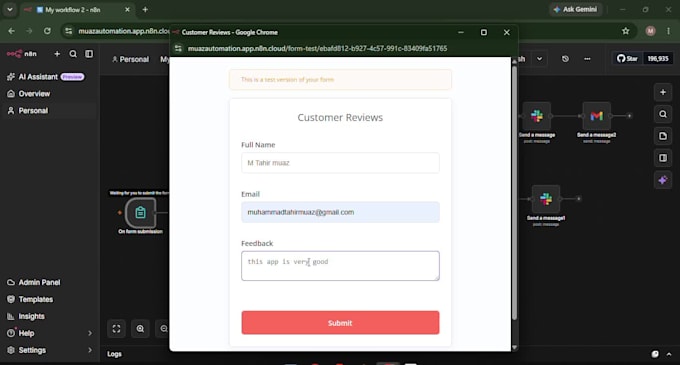Open the Chrome profile avatar
This screenshot has width=680, height=365.
pyautogui.click(x=650, y=31)
